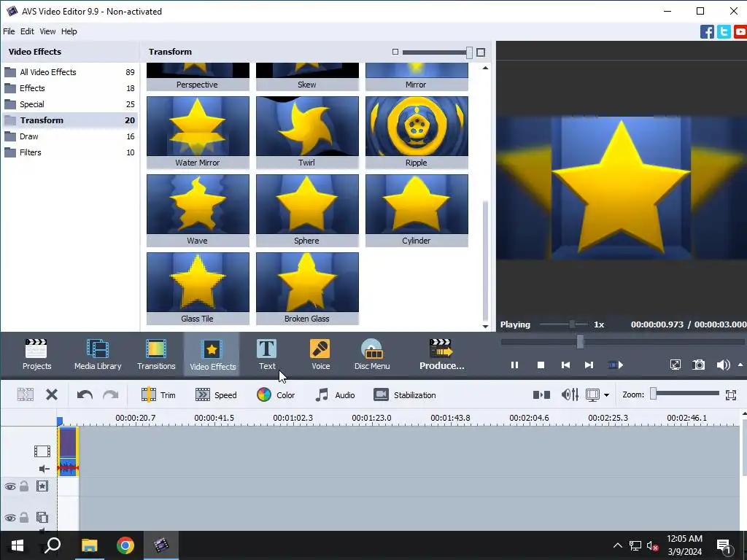Select the Filters folder
747x560 pixels.
(69, 152)
